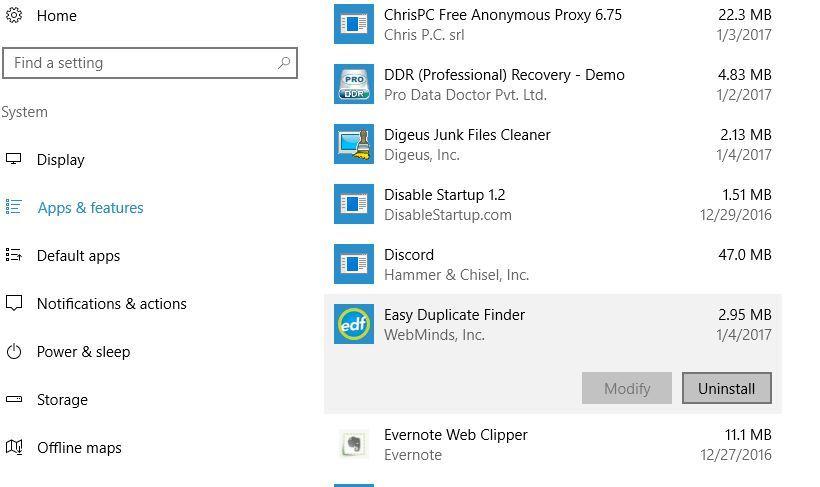The height and width of the screenshot is (487, 820).
Task: Click the Offline maps map icon
Action: coord(14,447)
